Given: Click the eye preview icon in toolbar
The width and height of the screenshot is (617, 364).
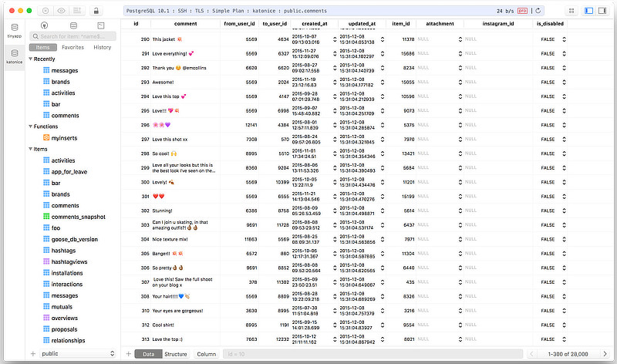Looking at the screenshot, I should point(62,11).
